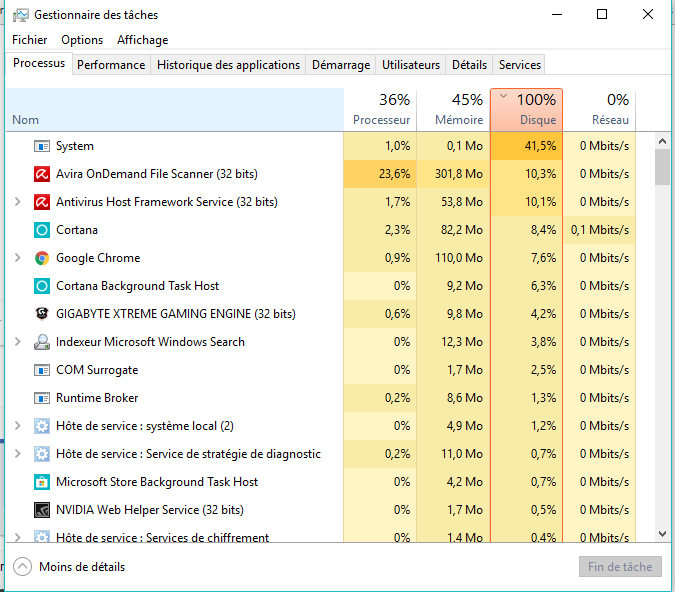Open the Options menu

82,40
